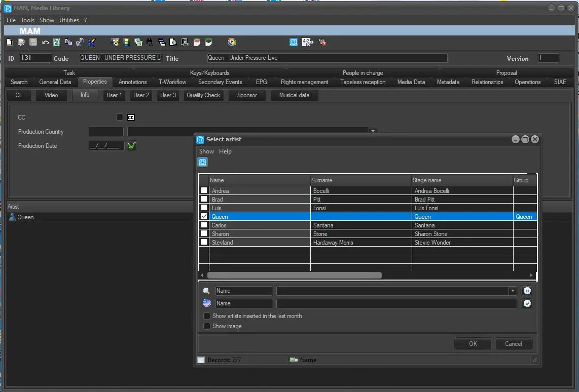Click the green checkmark beside Production Date
The image size is (579, 392).
click(132, 146)
